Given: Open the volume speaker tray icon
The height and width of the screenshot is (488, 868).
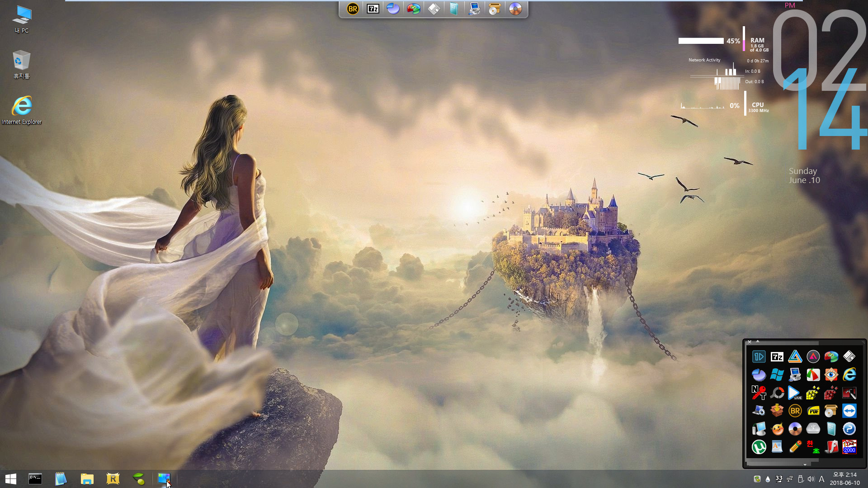Looking at the screenshot, I should [x=811, y=479].
